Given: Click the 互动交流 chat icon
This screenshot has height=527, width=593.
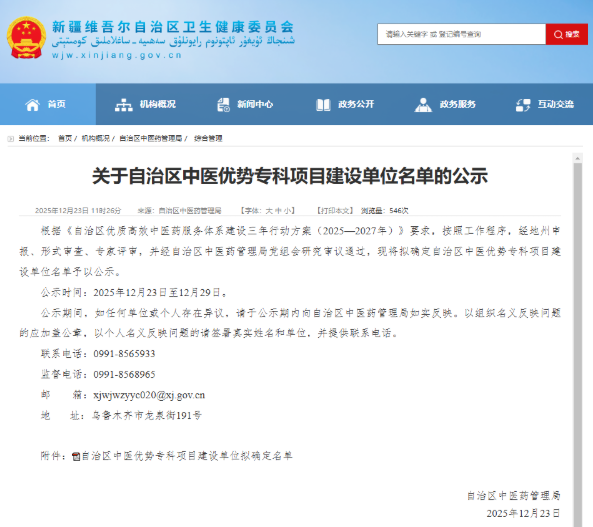Looking at the screenshot, I should [523, 105].
